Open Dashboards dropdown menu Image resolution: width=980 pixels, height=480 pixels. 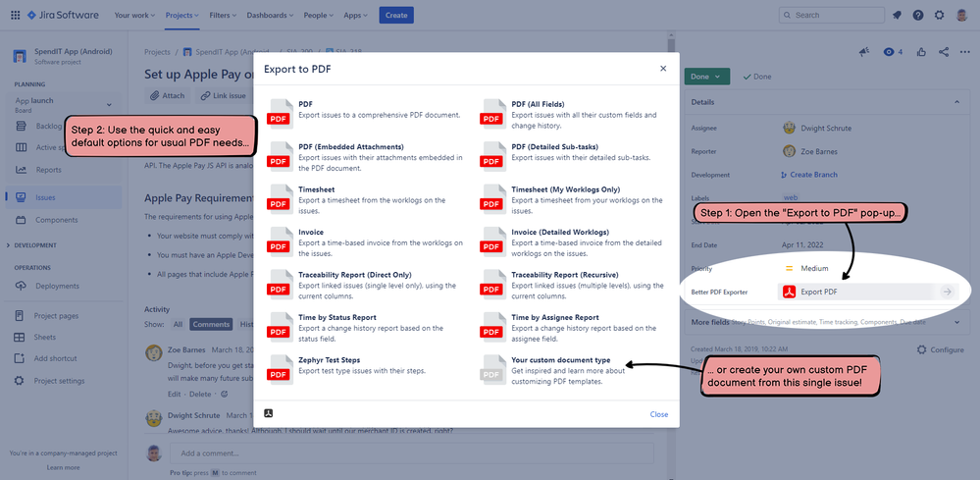point(270,15)
